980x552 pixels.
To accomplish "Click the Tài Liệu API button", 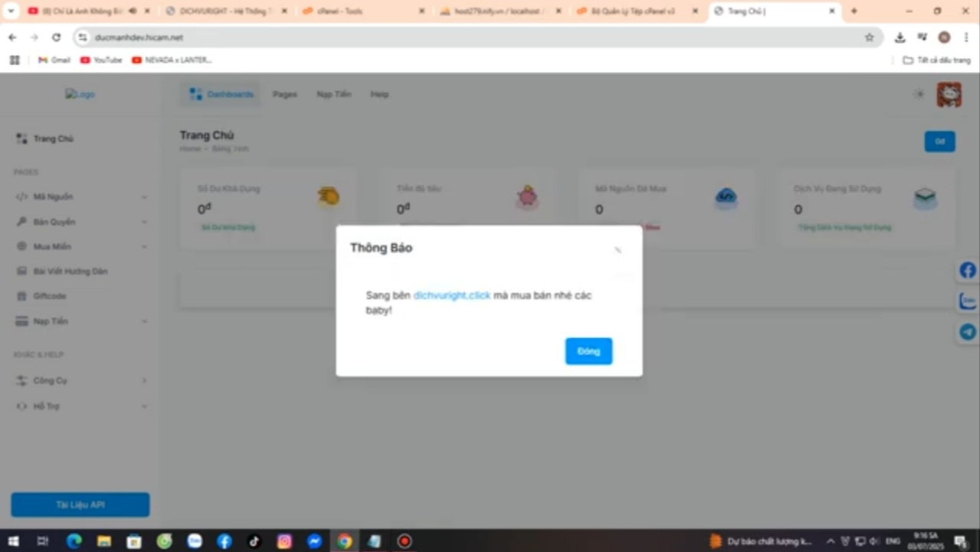I will pyautogui.click(x=80, y=504).
